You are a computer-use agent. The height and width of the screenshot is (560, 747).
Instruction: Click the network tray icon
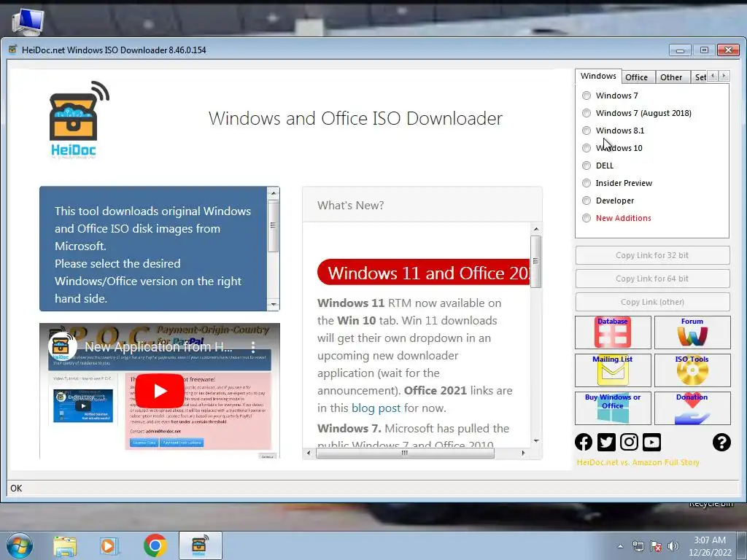tap(638, 546)
